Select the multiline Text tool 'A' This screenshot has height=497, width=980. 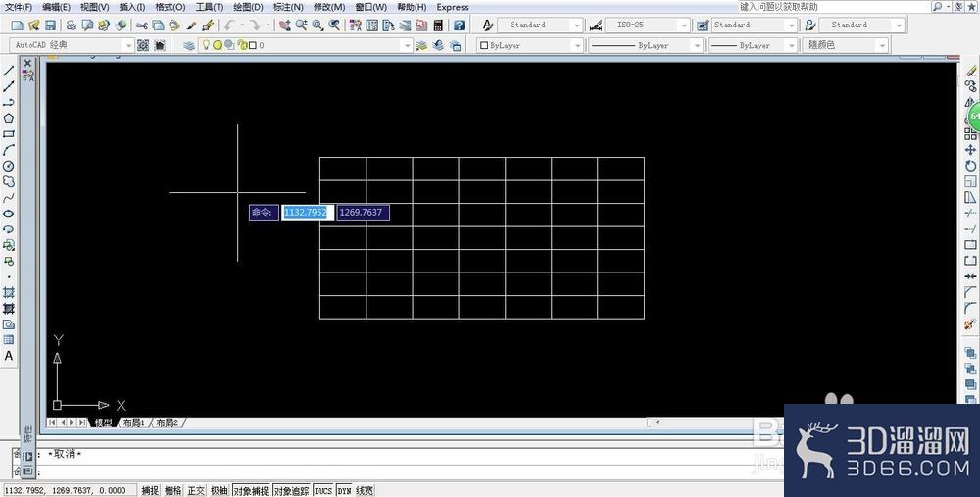click(x=9, y=356)
